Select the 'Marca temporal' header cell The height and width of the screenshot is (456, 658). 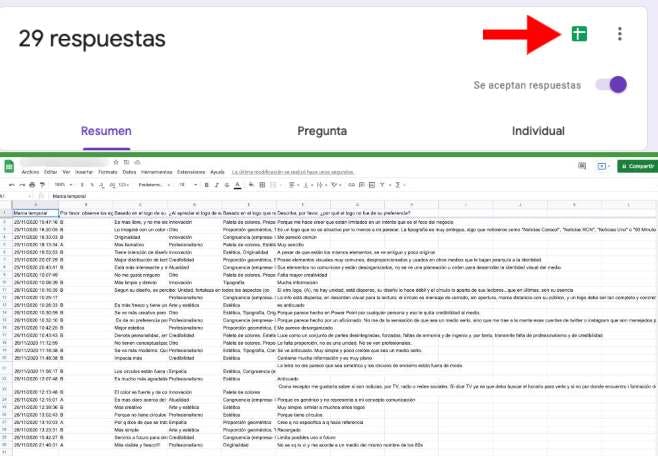click(33, 212)
